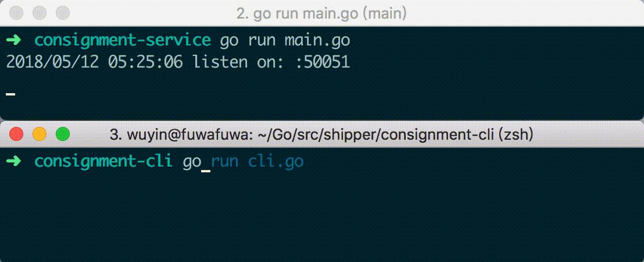Click the green arrow prompt in consignment-service line

click(x=14, y=40)
